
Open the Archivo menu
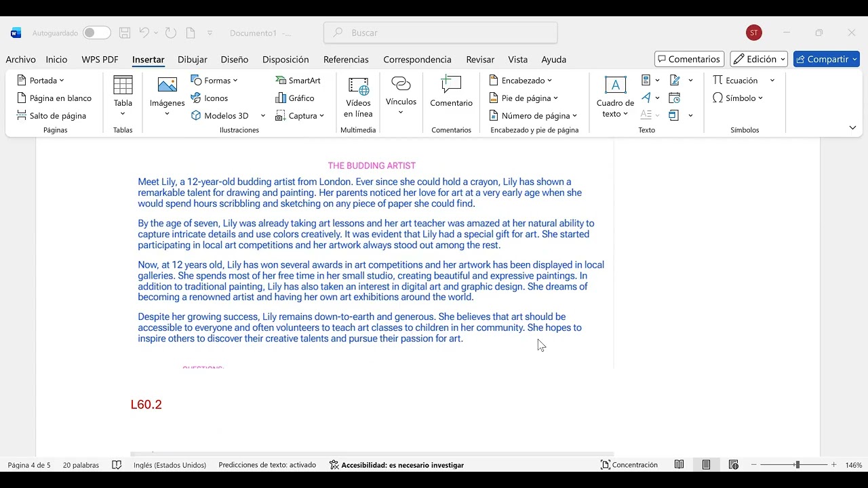tap(20, 59)
